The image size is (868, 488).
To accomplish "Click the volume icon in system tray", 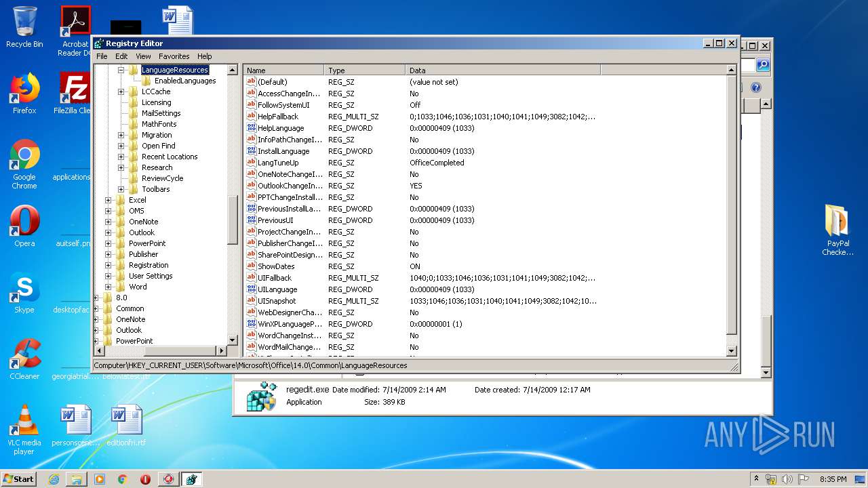I will pos(787,479).
